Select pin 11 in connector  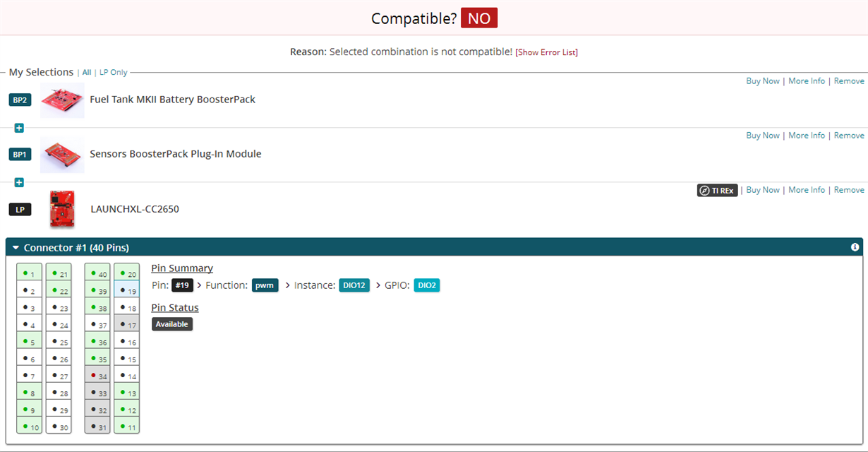[126, 427]
